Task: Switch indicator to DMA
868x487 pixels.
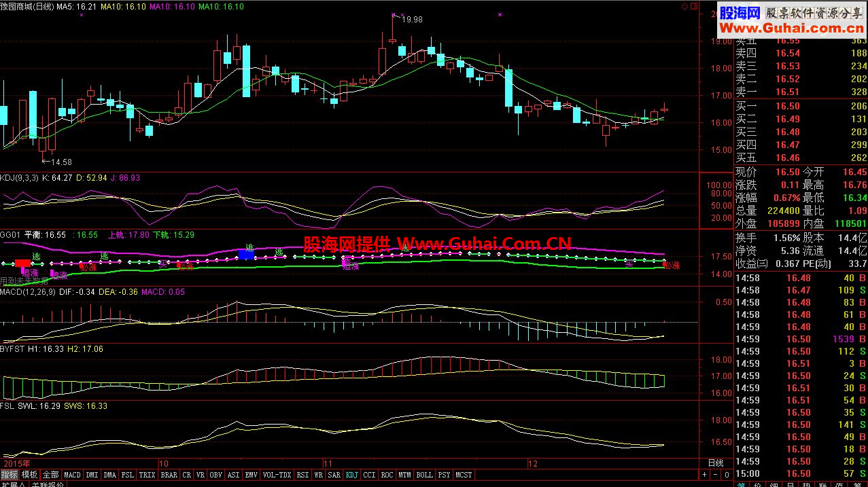Action: [110, 475]
